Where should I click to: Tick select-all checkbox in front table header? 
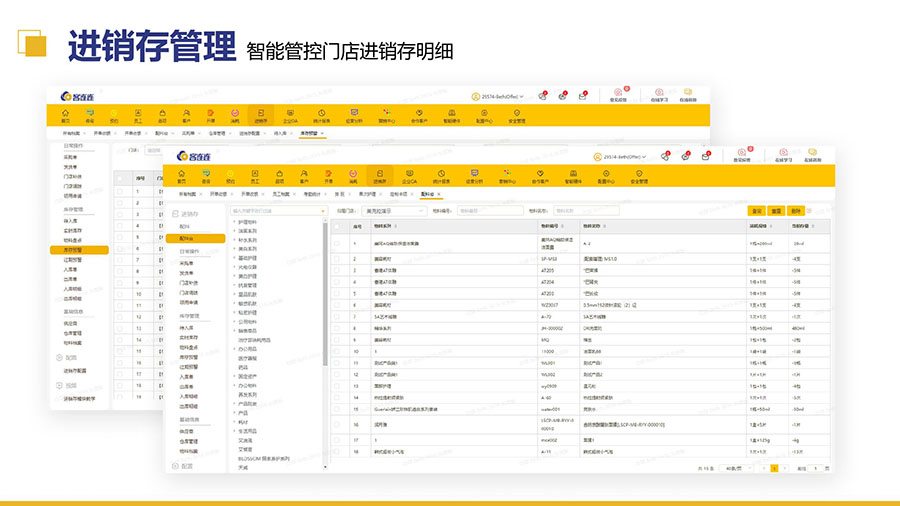click(x=337, y=226)
